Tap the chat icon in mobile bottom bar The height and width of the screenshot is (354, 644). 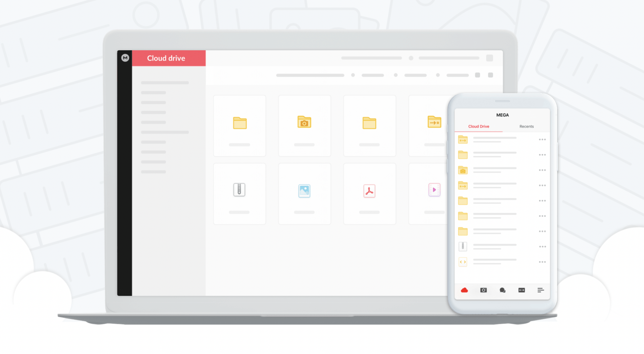pyautogui.click(x=502, y=290)
